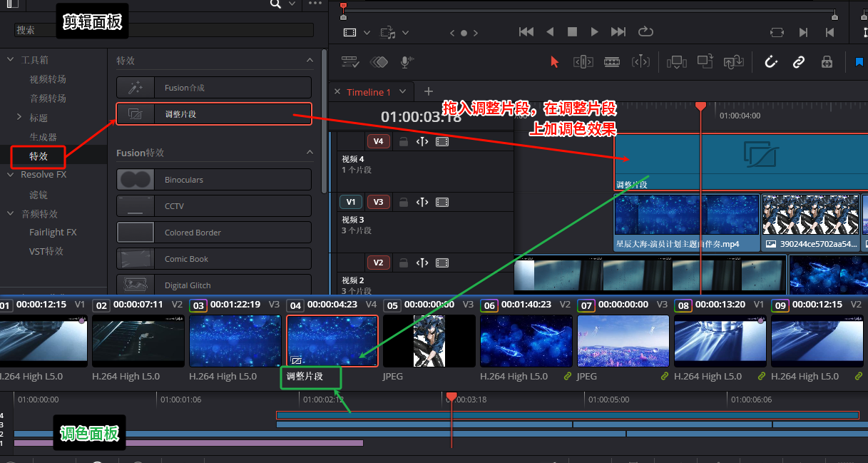
Task: Collapse the Fusion特效 effects group
Action: pos(310,153)
